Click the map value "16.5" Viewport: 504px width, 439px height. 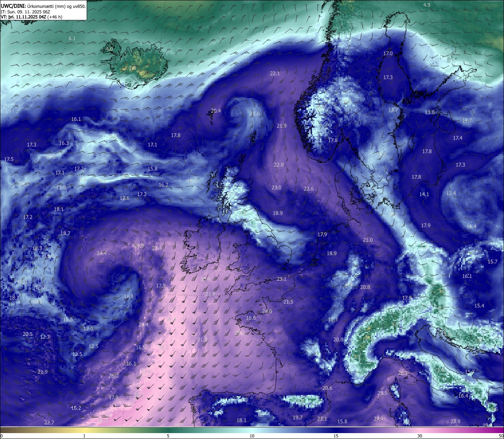141,347
